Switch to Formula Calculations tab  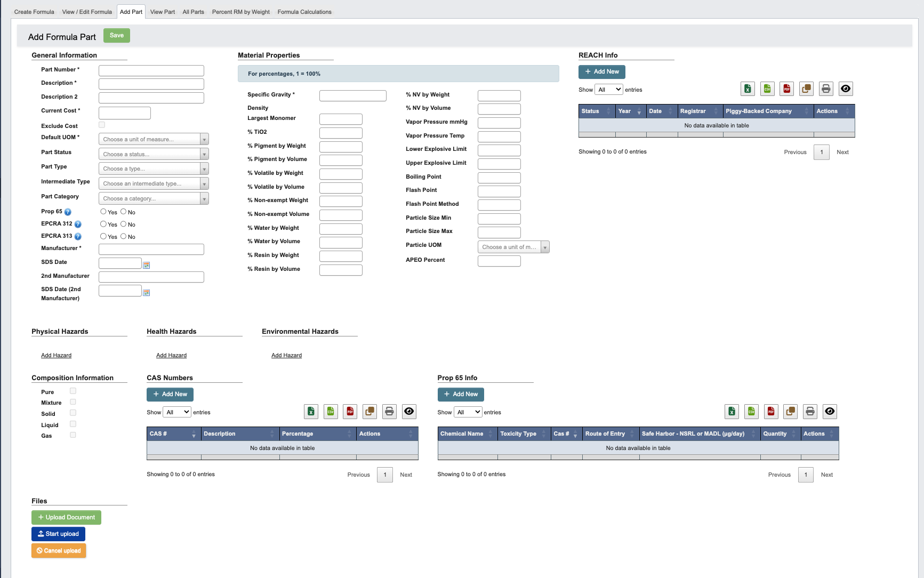point(304,12)
